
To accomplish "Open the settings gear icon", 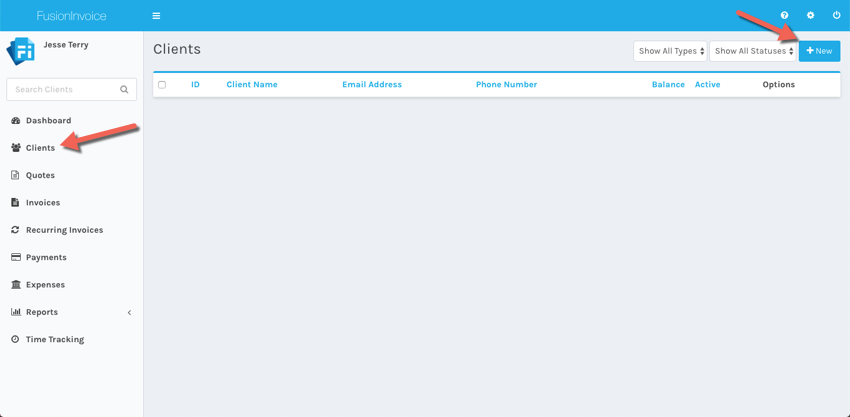I will pos(810,16).
